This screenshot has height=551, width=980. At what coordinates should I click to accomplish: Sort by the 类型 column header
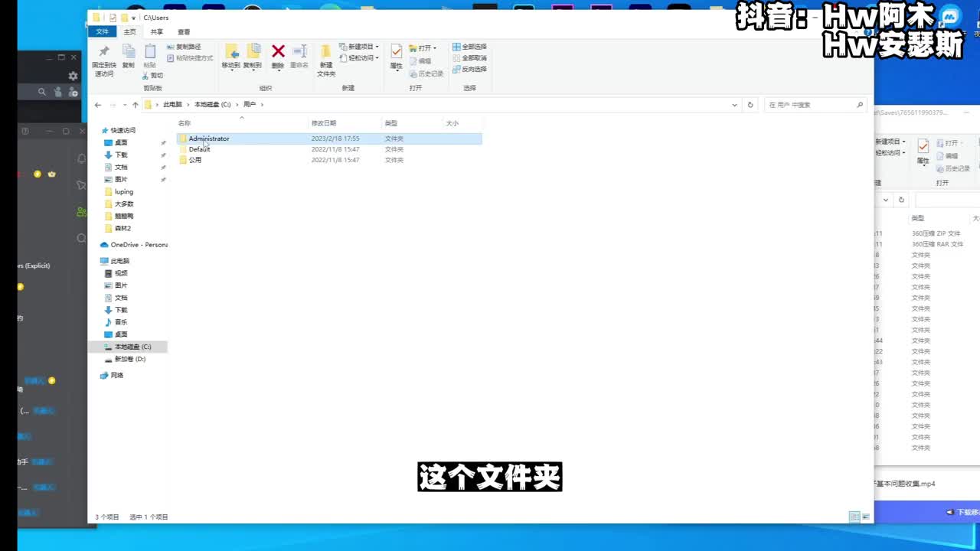pyautogui.click(x=412, y=123)
